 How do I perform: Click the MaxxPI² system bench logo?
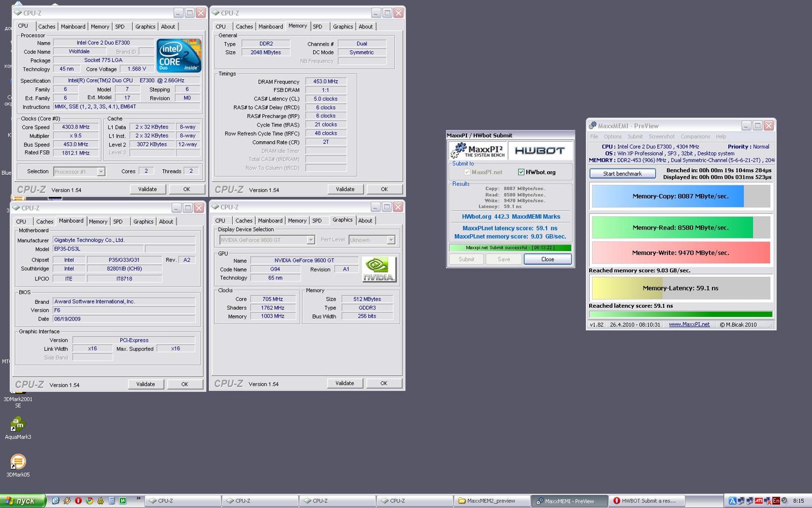click(478, 150)
